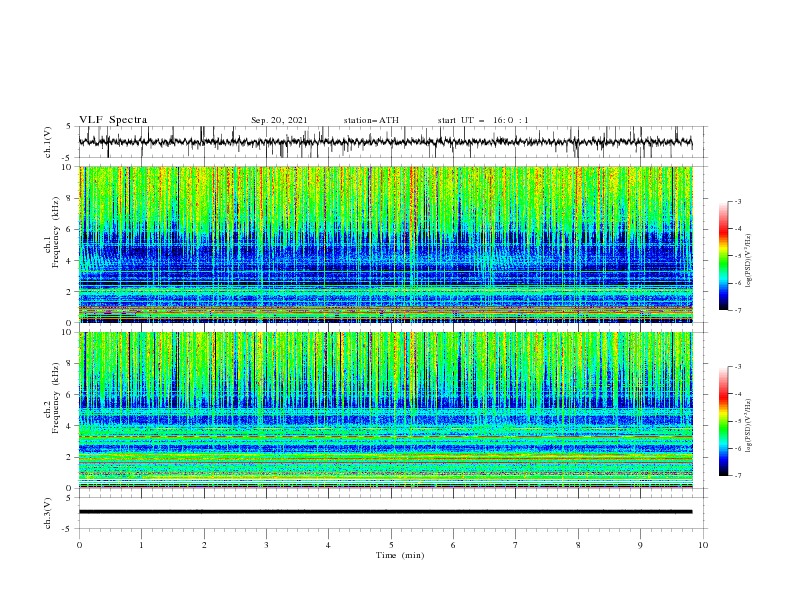Click the ch.1 spectrogram color scale bar
792x612 pixels.
click(x=723, y=256)
